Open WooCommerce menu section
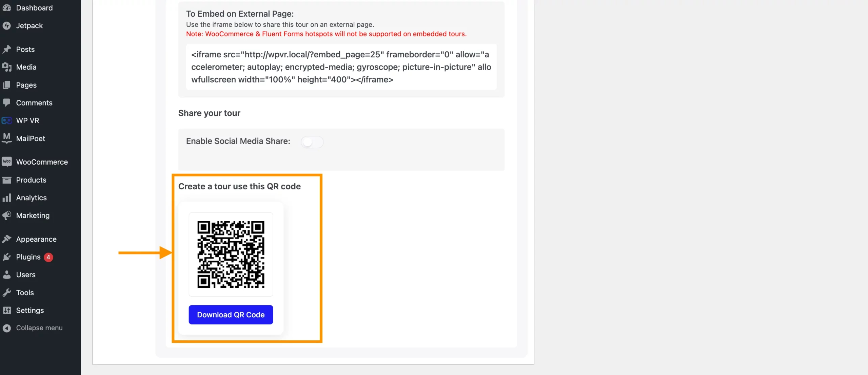Image resolution: width=868 pixels, height=375 pixels. coord(41,162)
